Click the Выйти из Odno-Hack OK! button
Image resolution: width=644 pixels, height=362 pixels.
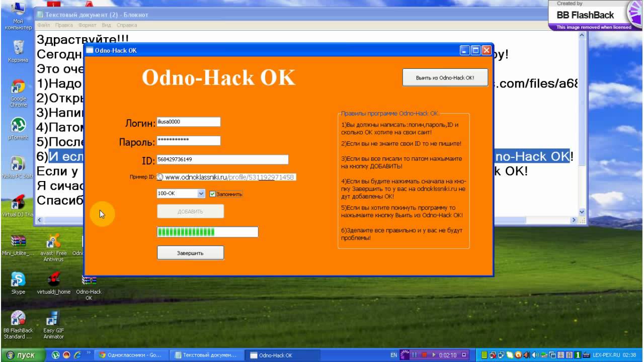click(x=445, y=78)
